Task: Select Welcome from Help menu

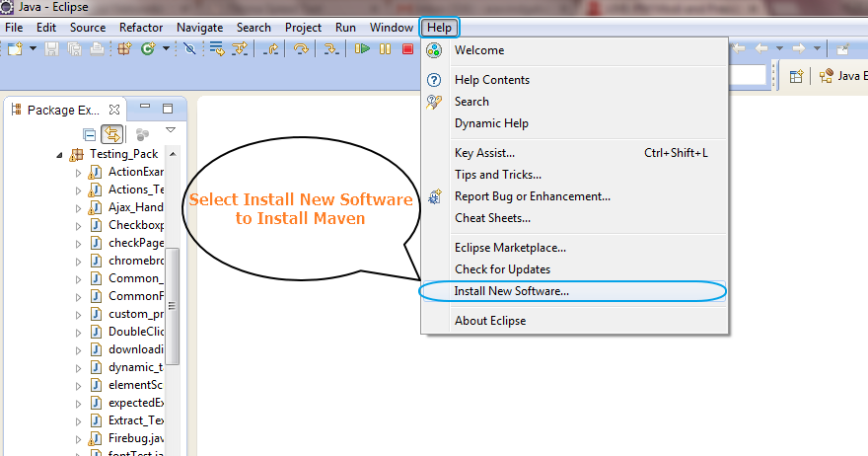Action: (x=574, y=50)
